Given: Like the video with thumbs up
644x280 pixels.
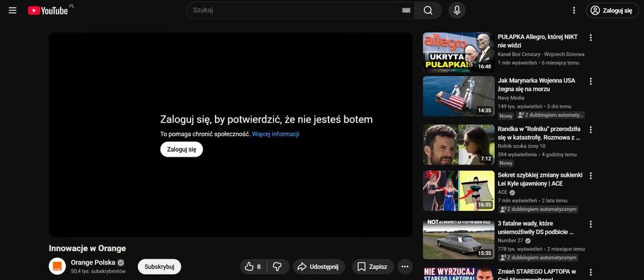Looking at the screenshot, I should tap(254, 267).
